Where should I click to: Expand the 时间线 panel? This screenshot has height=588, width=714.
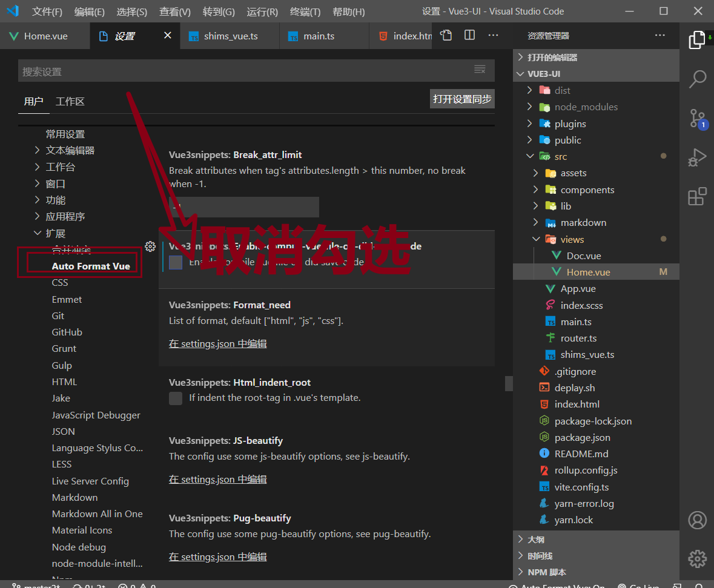point(596,556)
